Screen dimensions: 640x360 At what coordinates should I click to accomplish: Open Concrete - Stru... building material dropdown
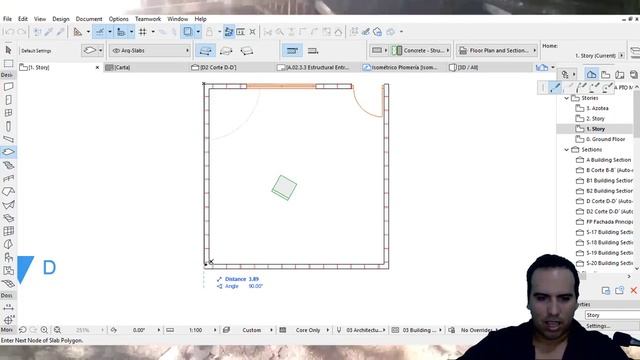[421, 51]
